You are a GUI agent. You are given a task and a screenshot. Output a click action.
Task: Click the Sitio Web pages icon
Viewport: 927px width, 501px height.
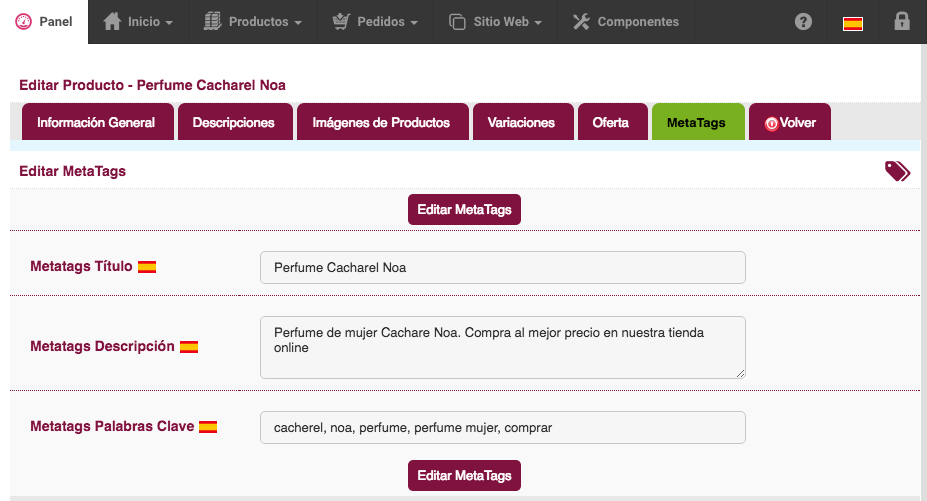457,22
